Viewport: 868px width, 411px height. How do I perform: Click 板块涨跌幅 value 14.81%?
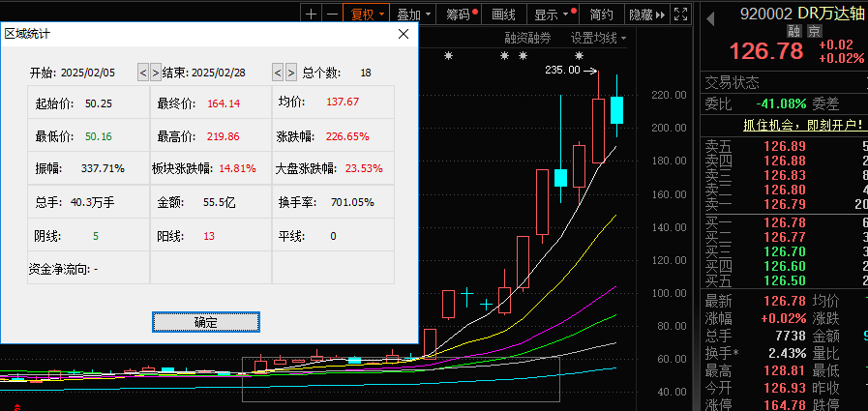point(237,168)
